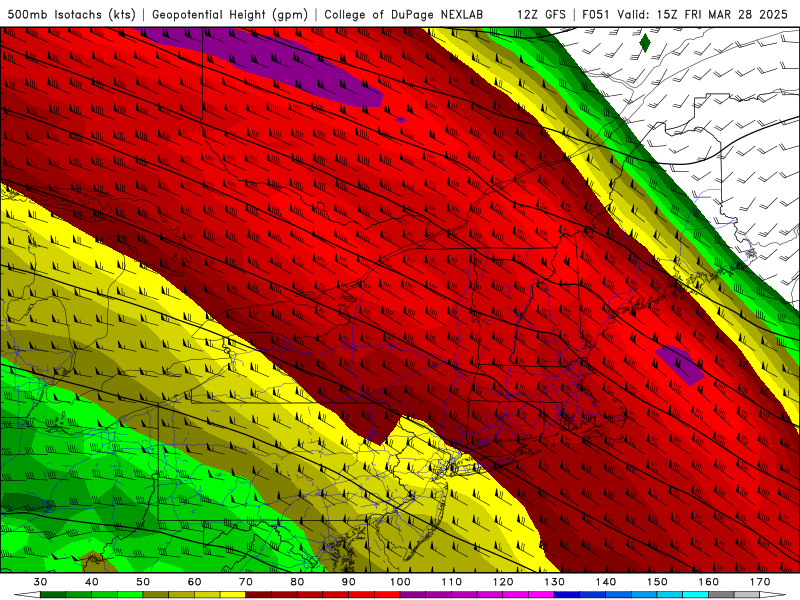800x600 pixels.
Task: Click the small purple wind maximum over the ocean
Action: click(x=680, y=364)
